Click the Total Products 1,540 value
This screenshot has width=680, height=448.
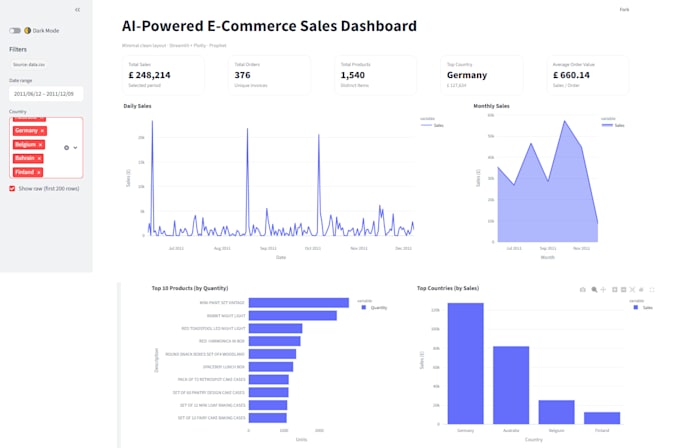click(353, 75)
